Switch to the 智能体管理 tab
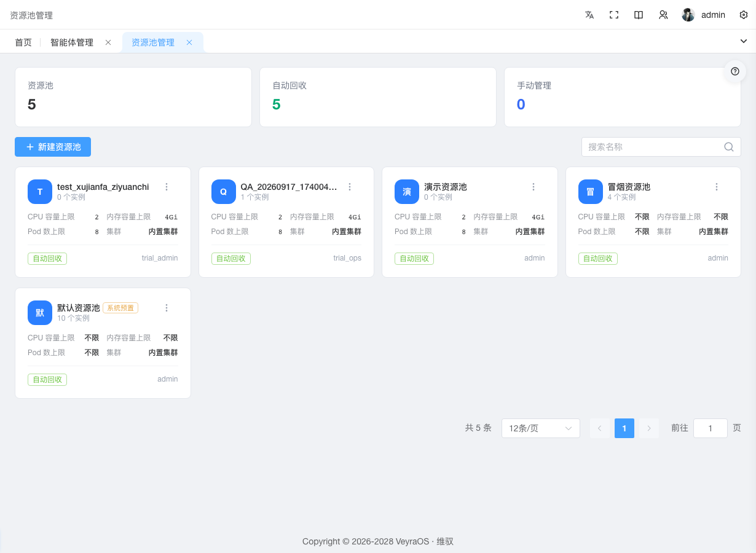The width and height of the screenshot is (756, 553). click(x=72, y=42)
